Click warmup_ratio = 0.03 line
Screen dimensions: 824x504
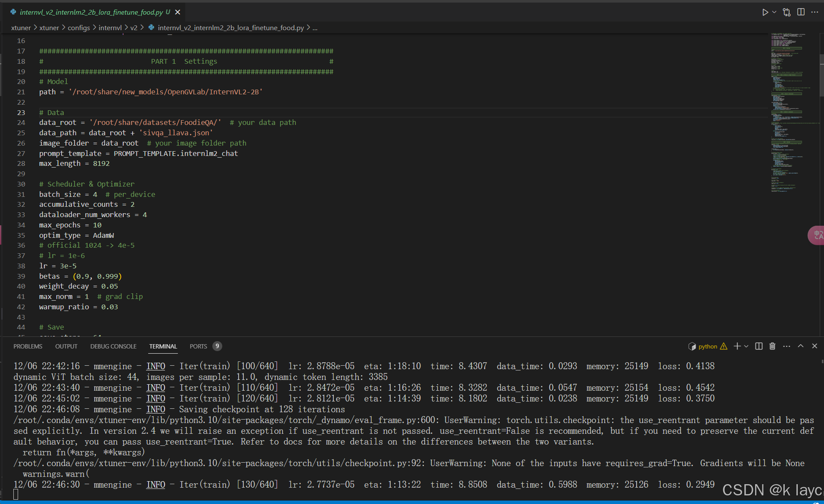coord(78,307)
